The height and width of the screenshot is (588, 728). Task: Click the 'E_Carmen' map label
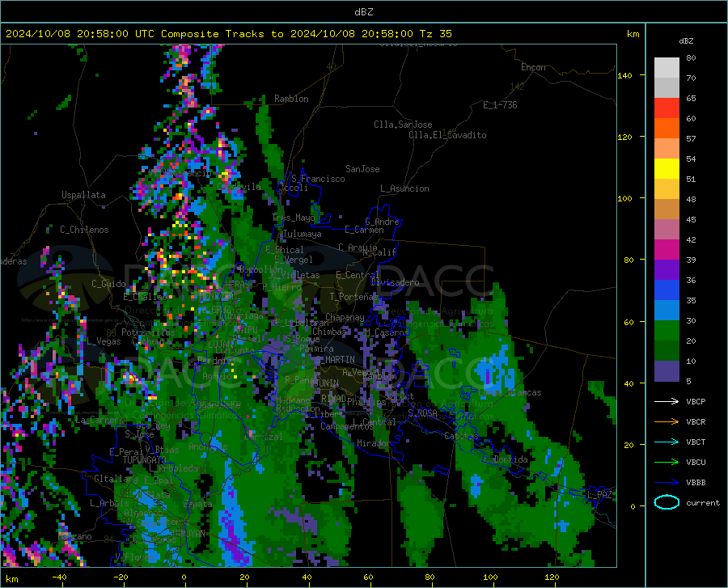(x=365, y=230)
